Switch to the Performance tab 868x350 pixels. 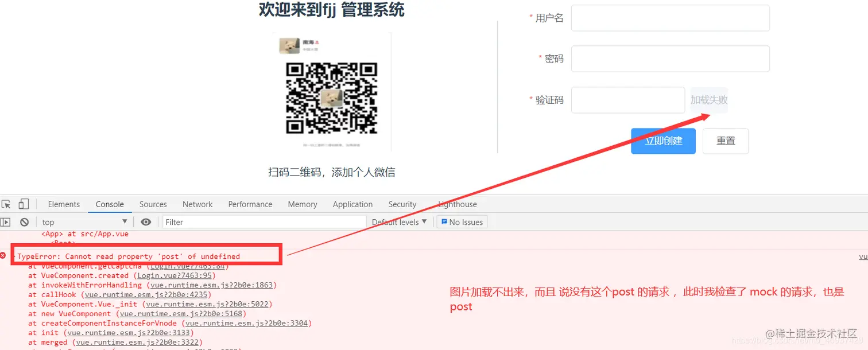point(250,204)
